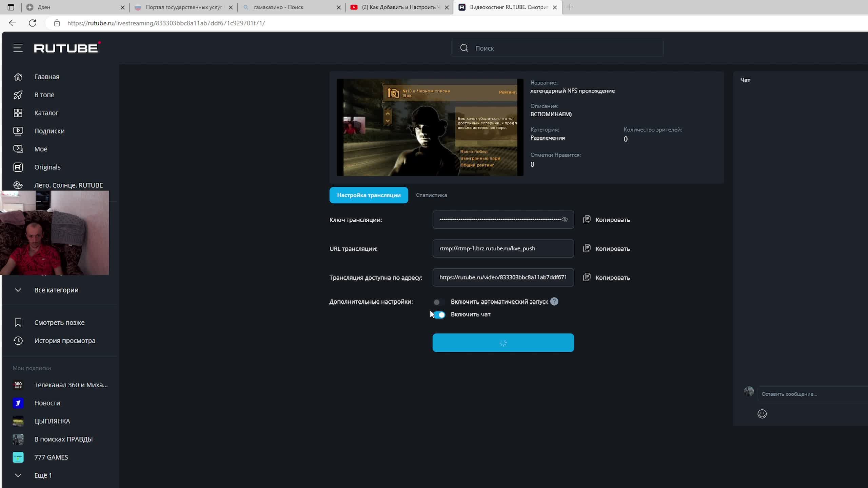The height and width of the screenshot is (488, 868).
Task: Disable the Включить чат toggle
Action: (439, 315)
